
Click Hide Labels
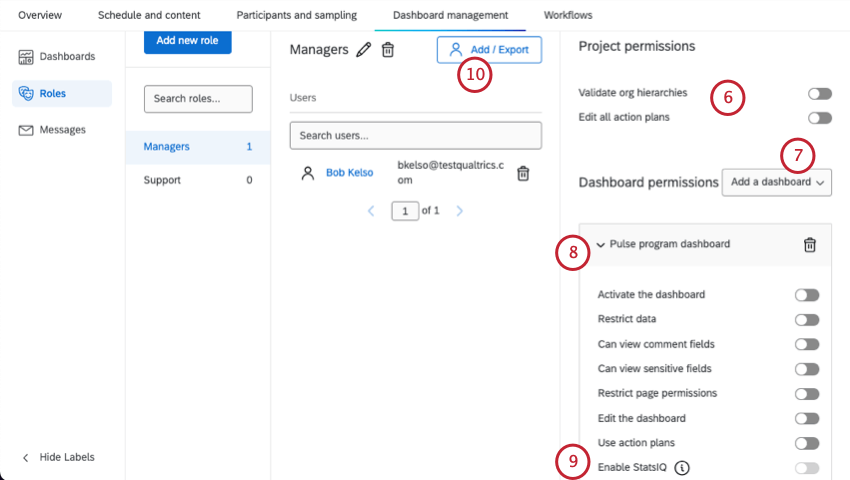point(67,457)
